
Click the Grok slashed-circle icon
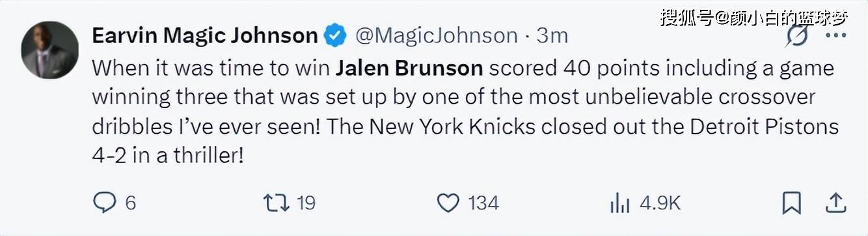[x=796, y=36]
